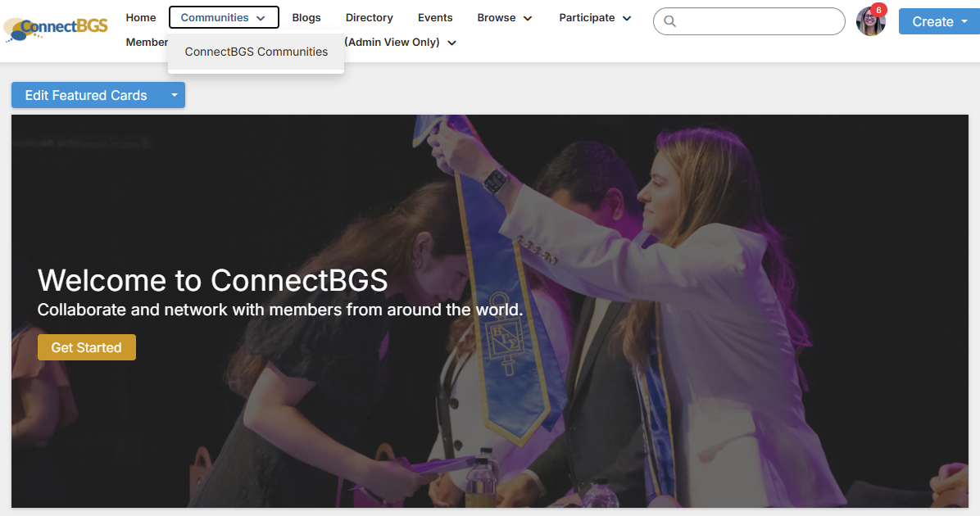Click the search magnifier icon
Image resolution: width=980 pixels, height=516 pixels.
[669, 21]
